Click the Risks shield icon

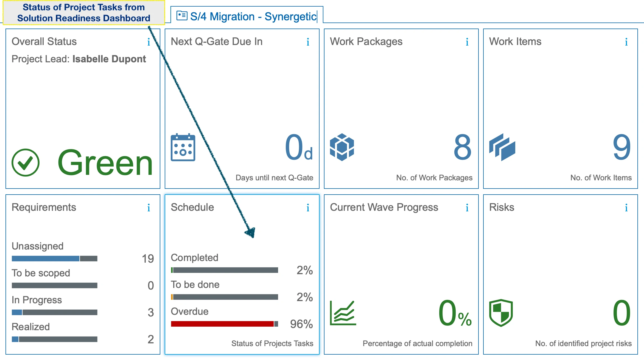click(501, 313)
